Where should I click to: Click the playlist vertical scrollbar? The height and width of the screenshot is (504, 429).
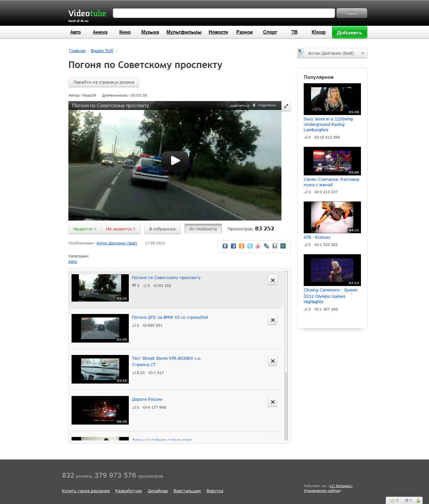coord(286,321)
